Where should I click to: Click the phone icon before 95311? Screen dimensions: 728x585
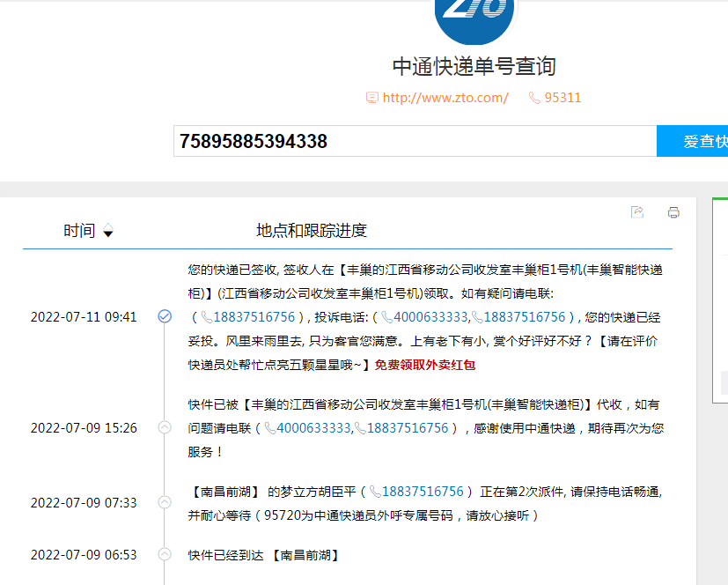click(x=534, y=98)
